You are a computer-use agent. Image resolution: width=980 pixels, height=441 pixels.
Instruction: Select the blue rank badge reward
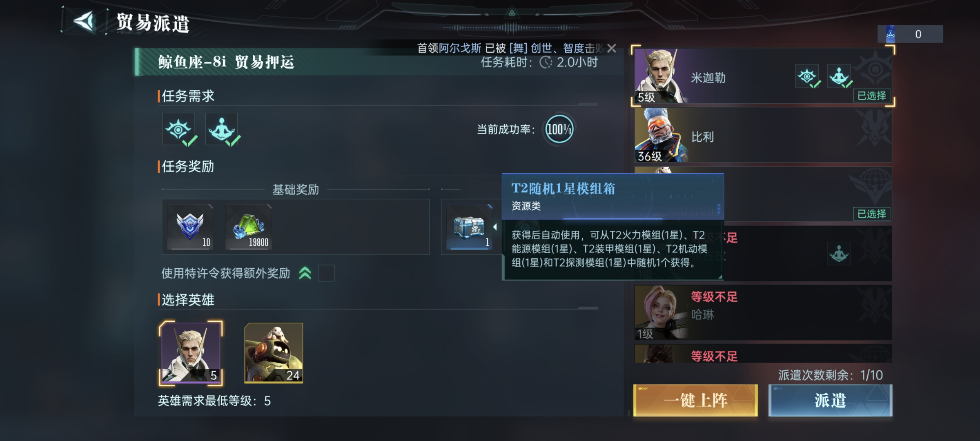click(x=190, y=227)
